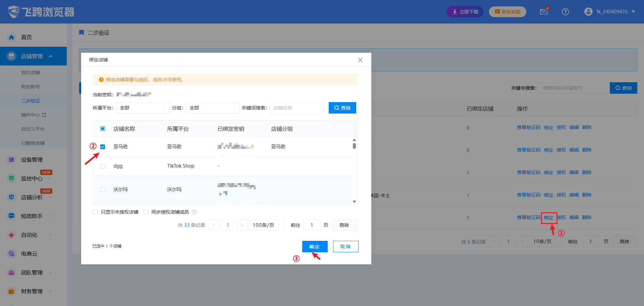Open 我的店铺 in sidebar menu
The width and height of the screenshot is (644, 306).
pos(31,73)
